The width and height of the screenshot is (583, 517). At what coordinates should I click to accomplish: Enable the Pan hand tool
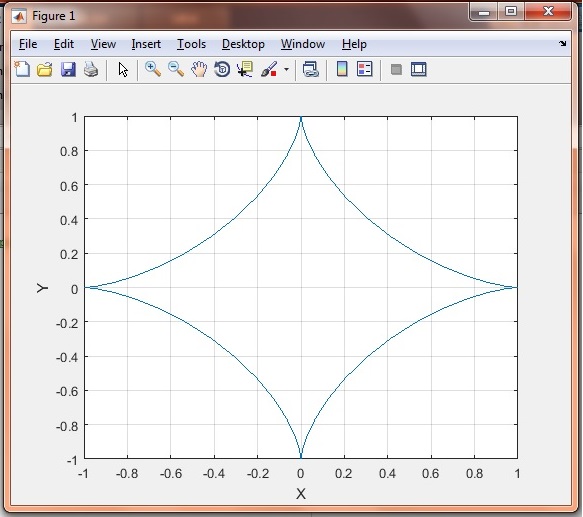coord(199,70)
